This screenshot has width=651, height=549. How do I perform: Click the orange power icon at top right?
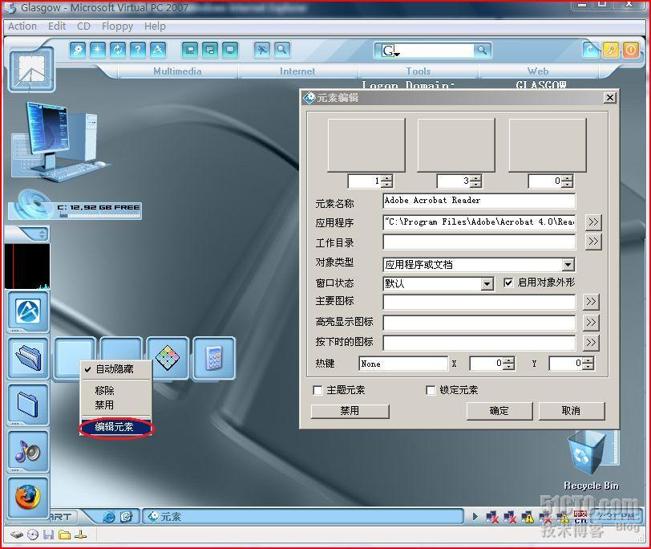pyautogui.click(x=631, y=50)
